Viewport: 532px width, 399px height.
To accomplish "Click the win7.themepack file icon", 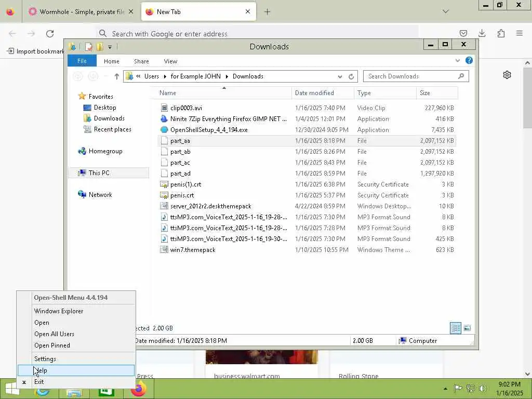I will [x=164, y=250].
